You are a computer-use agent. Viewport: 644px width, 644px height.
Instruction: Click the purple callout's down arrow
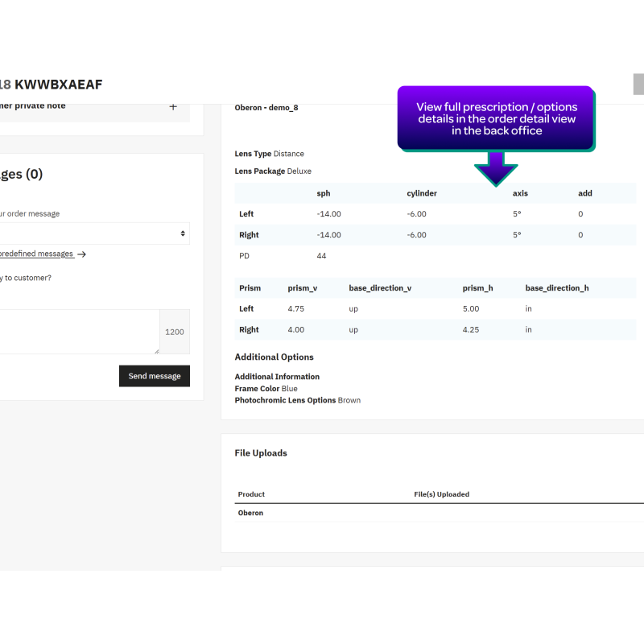coord(496,167)
